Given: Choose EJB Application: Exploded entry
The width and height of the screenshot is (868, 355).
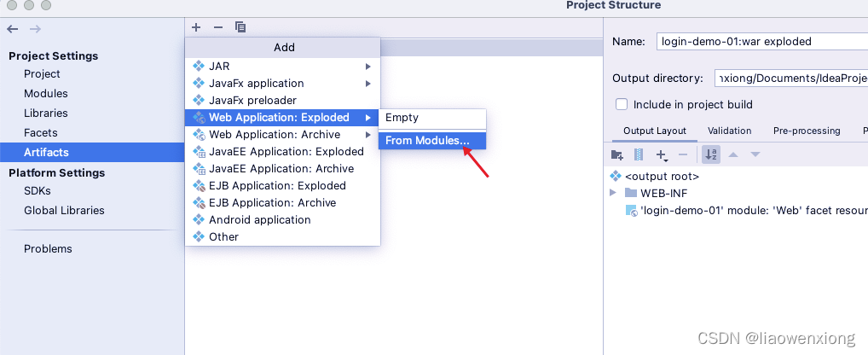Looking at the screenshot, I should click(282, 186).
